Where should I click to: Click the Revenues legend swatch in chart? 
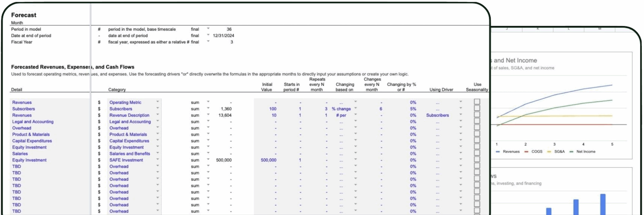point(498,152)
